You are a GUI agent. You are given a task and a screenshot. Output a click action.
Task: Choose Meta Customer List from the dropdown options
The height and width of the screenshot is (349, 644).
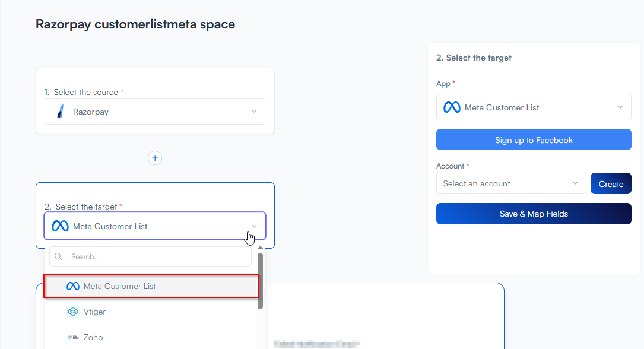[120, 286]
